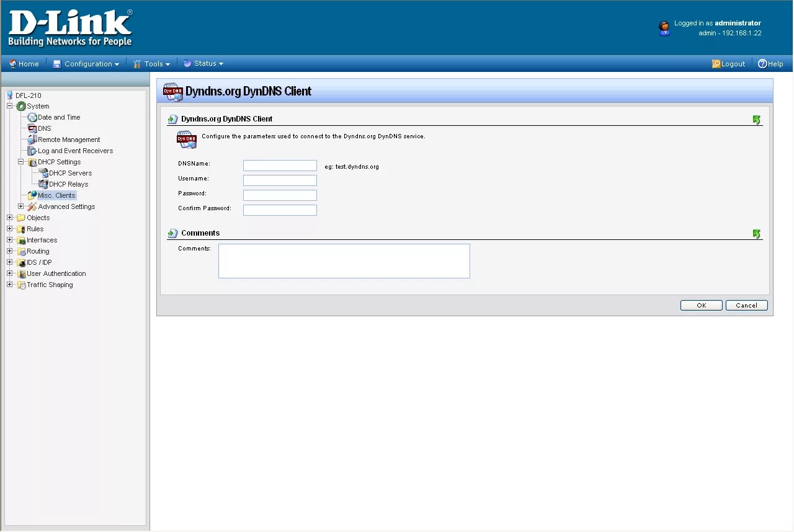This screenshot has height=532, width=794.
Task: Focus the Password input field
Action: [280, 195]
